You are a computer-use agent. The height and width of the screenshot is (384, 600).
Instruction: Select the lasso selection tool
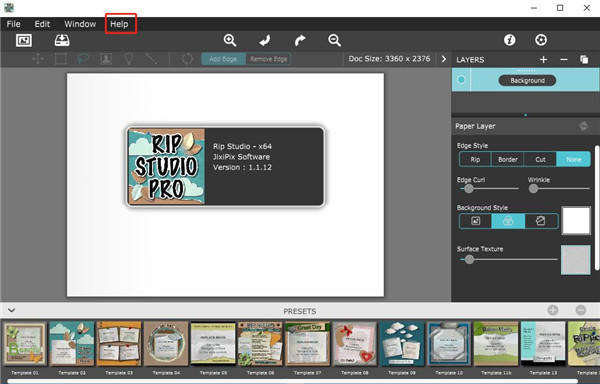tap(83, 59)
